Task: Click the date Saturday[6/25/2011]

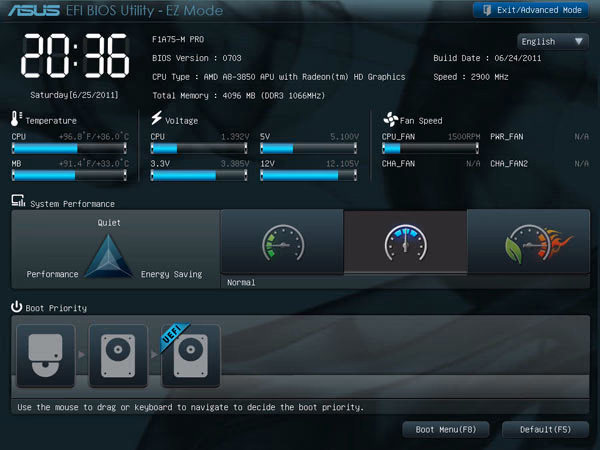Action: pos(74,95)
